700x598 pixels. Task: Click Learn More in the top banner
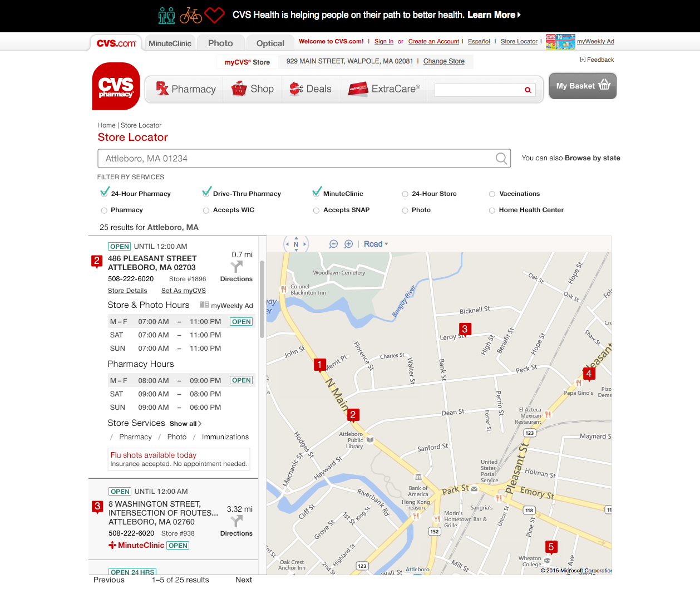(494, 15)
